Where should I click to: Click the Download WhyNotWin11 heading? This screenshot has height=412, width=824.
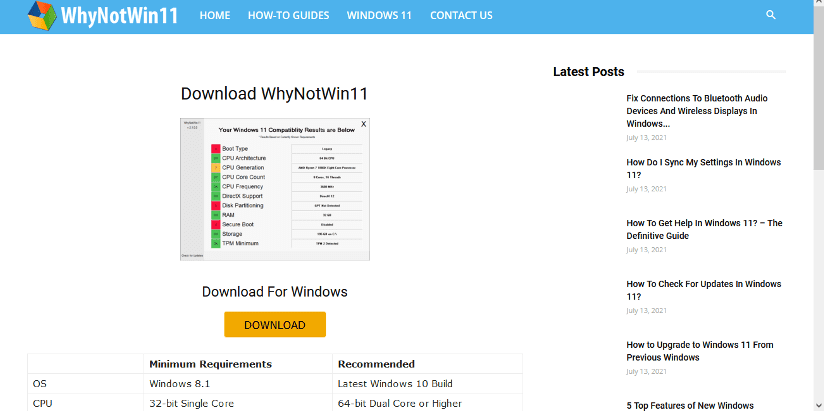[274, 94]
